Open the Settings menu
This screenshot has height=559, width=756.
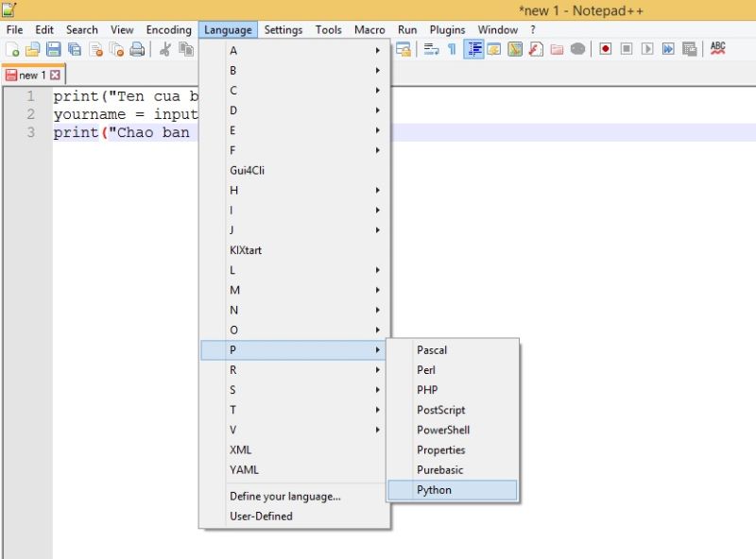click(283, 29)
